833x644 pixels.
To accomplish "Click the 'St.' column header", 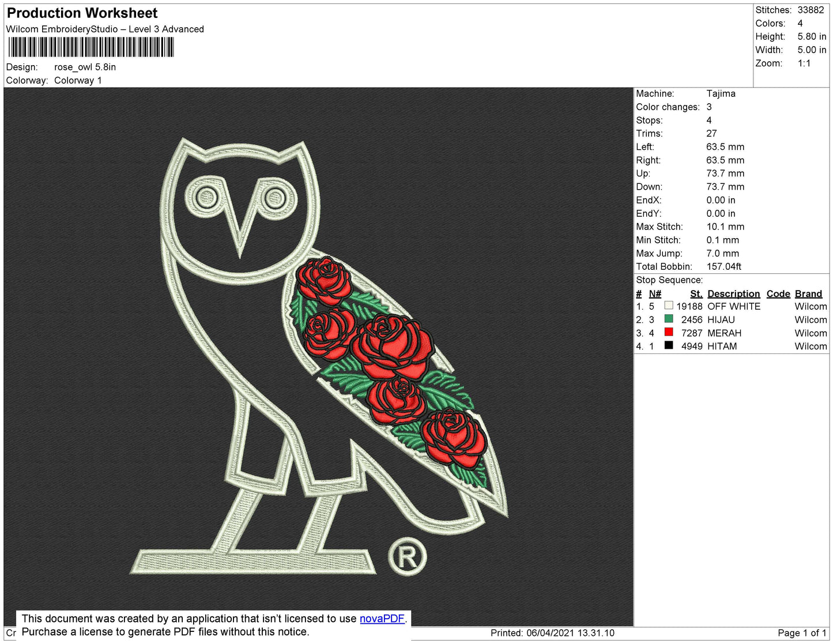I will point(696,294).
